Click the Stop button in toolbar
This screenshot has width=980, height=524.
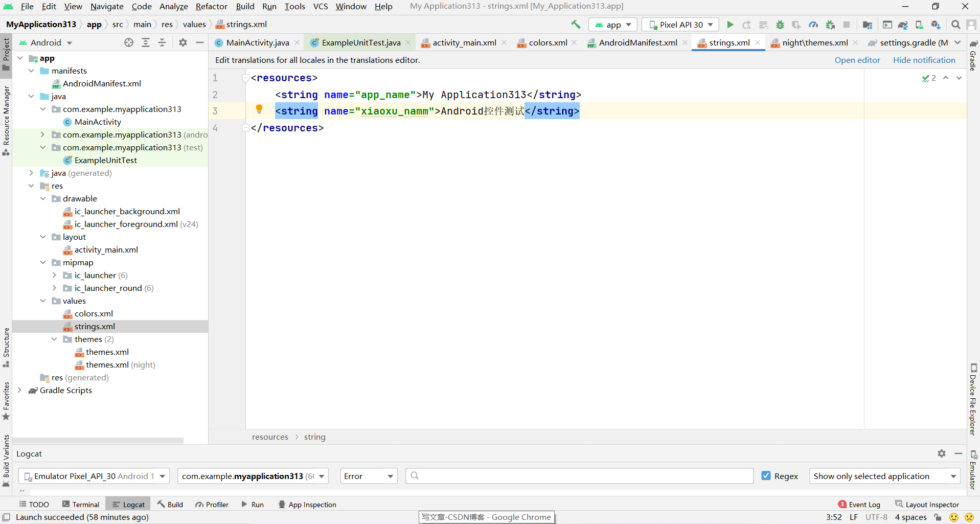(847, 25)
